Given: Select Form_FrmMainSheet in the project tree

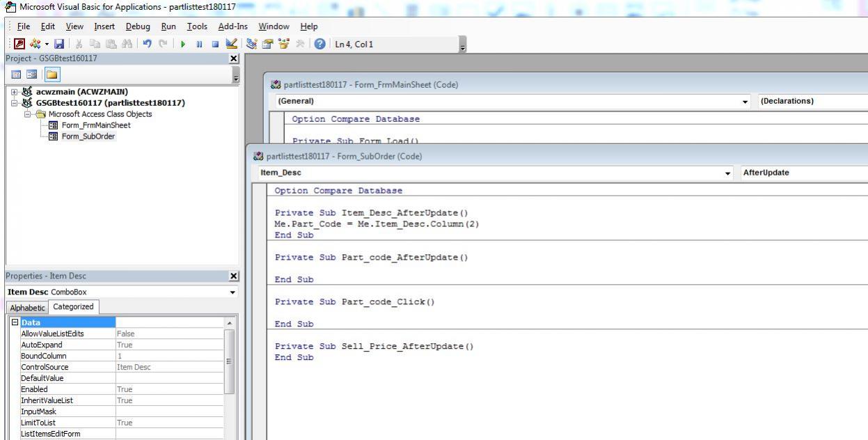Looking at the screenshot, I should pos(96,125).
